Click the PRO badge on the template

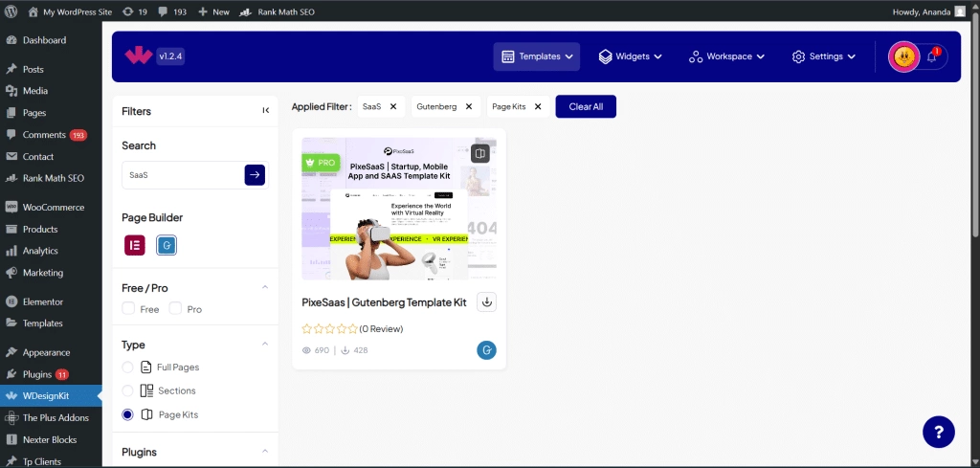(x=322, y=163)
